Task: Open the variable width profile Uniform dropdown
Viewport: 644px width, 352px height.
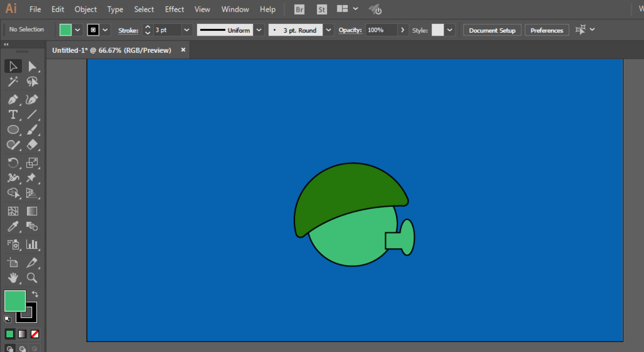Action: pos(259,30)
